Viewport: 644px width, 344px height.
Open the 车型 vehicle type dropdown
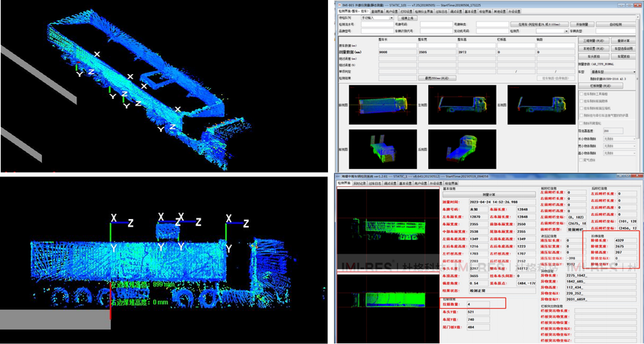(612, 72)
